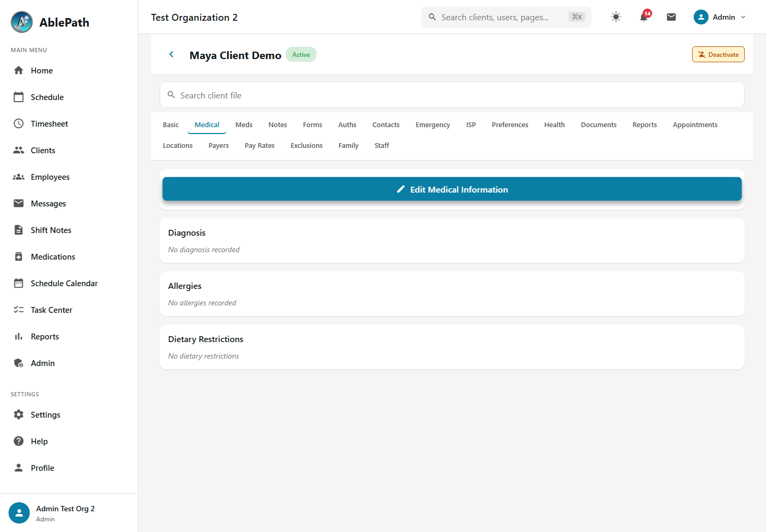Viewport: 766px width, 532px height.
Task: Open the Notes tab
Action: tap(278, 124)
